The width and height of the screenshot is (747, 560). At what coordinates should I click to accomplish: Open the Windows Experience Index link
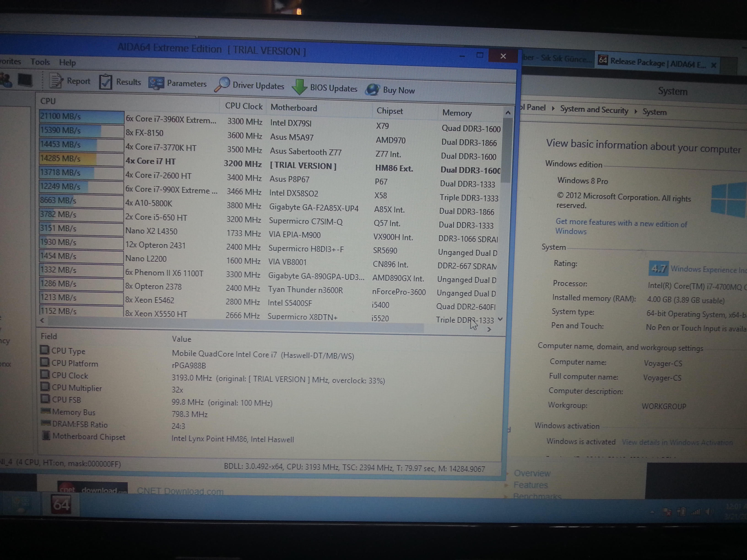pyautogui.click(x=709, y=269)
